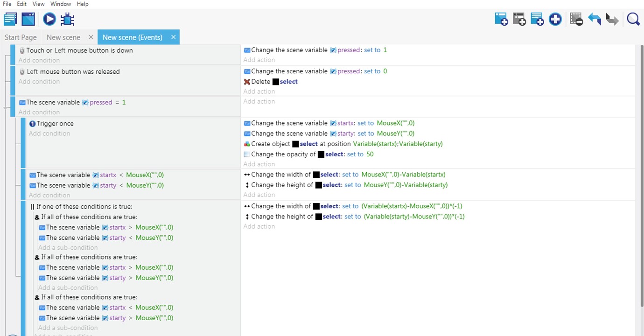Add action below Delete select

pos(259,91)
